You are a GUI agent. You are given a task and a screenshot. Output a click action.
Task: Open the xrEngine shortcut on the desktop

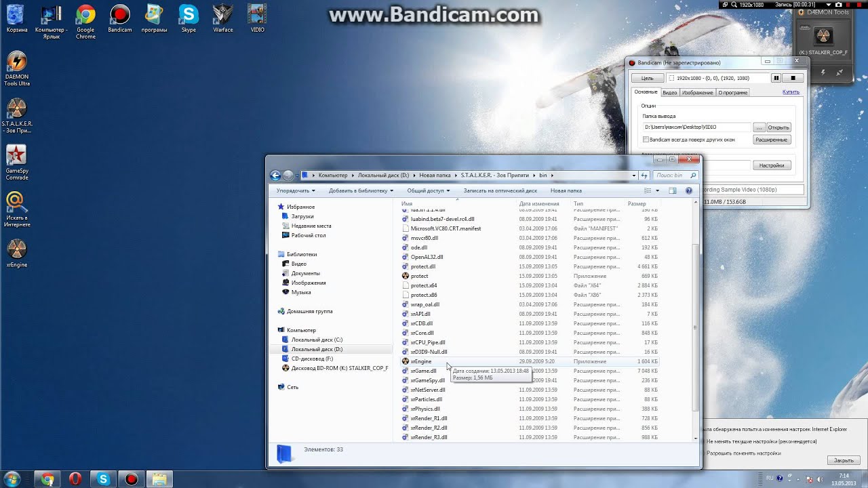click(17, 253)
